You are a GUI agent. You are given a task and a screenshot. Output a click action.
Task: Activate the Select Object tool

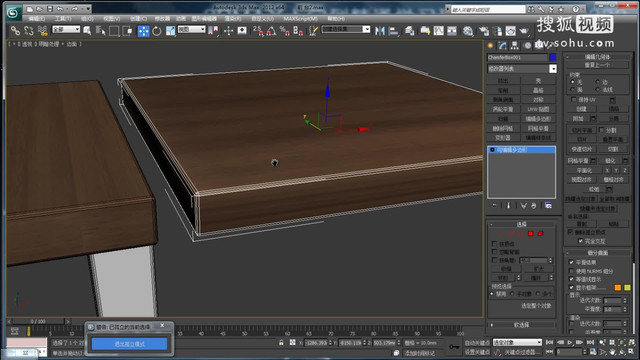[87, 31]
